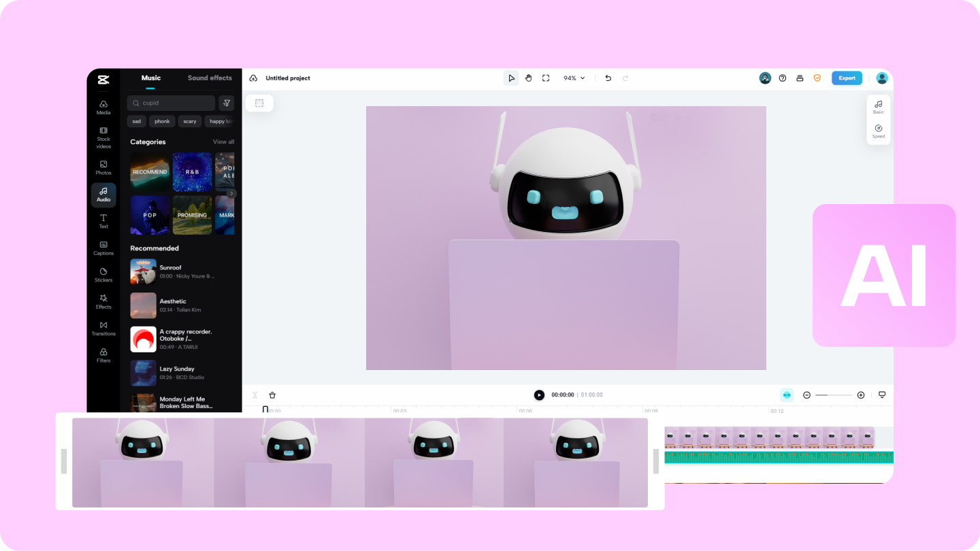Click the orange shield icon

(817, 78)
